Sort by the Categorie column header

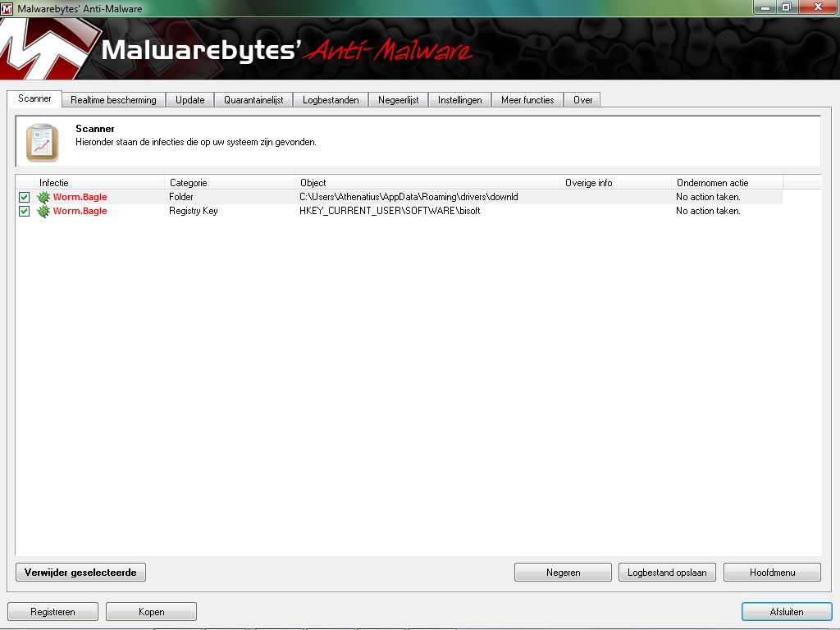[x=230, y=183]
